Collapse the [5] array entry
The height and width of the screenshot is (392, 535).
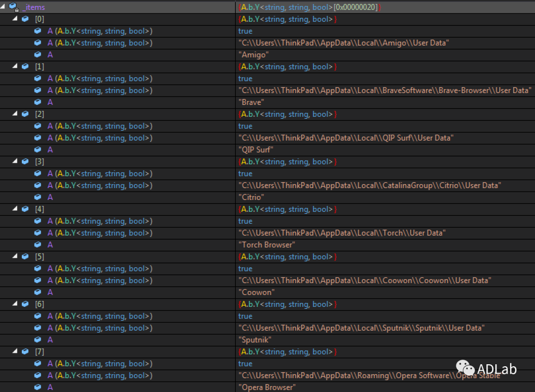15,256
